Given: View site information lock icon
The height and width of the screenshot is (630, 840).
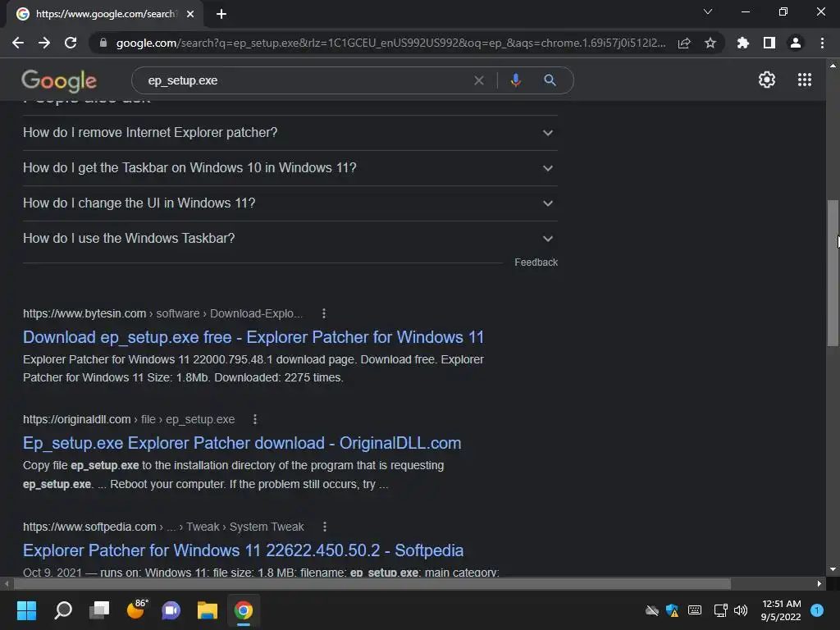Looking at the screenshot, I should [103, 43].
